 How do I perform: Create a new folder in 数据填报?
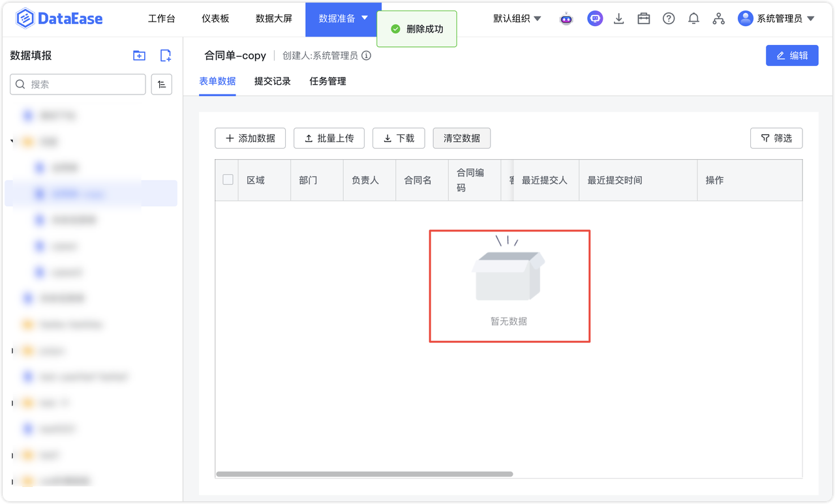pos(139,55)
